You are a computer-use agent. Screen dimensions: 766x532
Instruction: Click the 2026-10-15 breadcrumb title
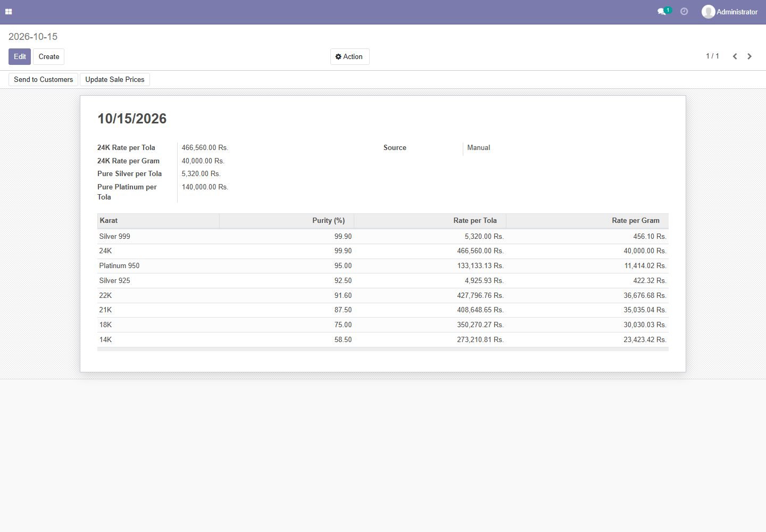[x=33, y=37]
